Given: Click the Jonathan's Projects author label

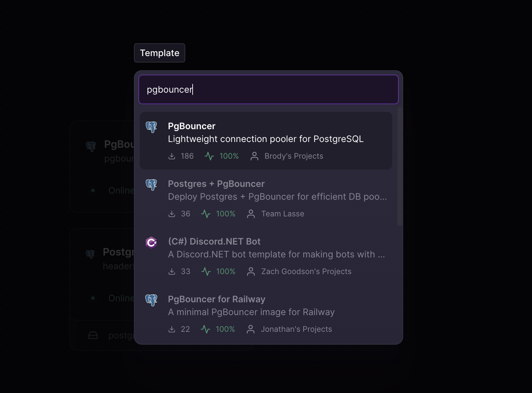Looking at the screenshot, I should tap(296, 329).
